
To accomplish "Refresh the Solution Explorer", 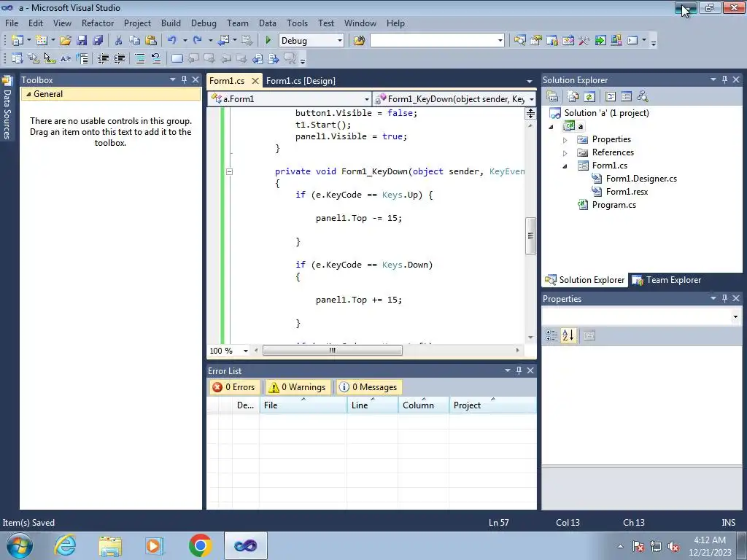I will (x=589, y=97).
